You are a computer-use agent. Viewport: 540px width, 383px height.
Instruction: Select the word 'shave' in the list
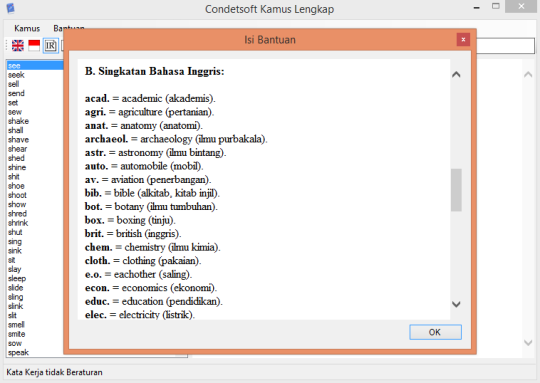18,139
